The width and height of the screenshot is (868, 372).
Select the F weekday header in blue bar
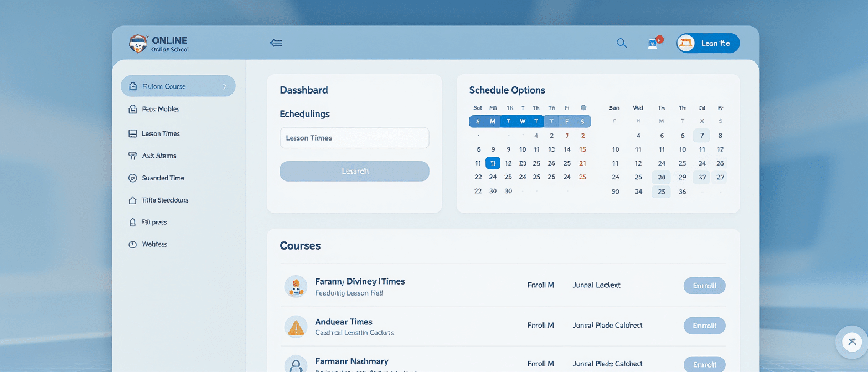(x=566, y=121)
